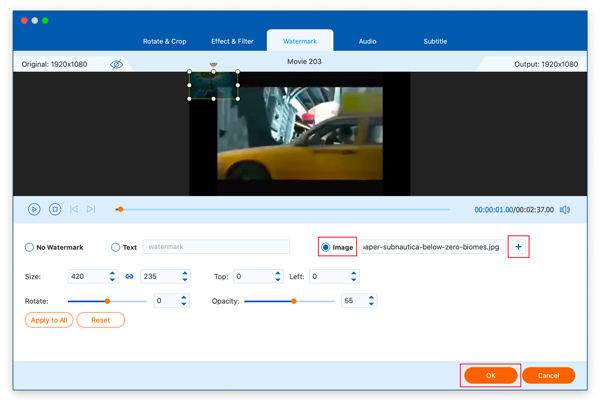Toggle the size aspect ratio link icon
This screenshot has height=405, width=600.
coord(129,276)
